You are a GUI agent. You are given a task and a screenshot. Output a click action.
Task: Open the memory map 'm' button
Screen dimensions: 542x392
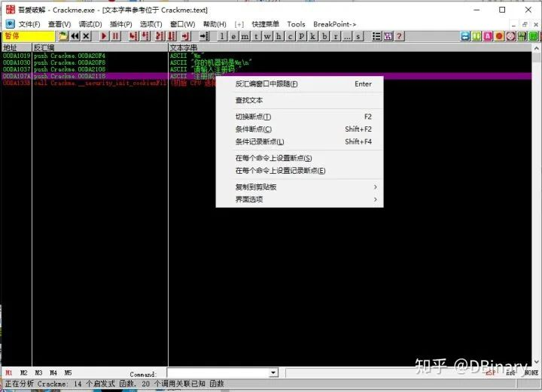click(x=245, y=36)
